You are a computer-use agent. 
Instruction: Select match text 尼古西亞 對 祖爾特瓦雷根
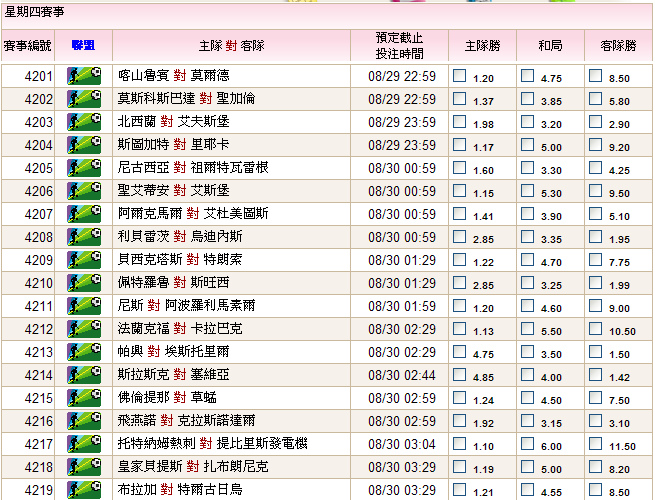pos(193,168)
